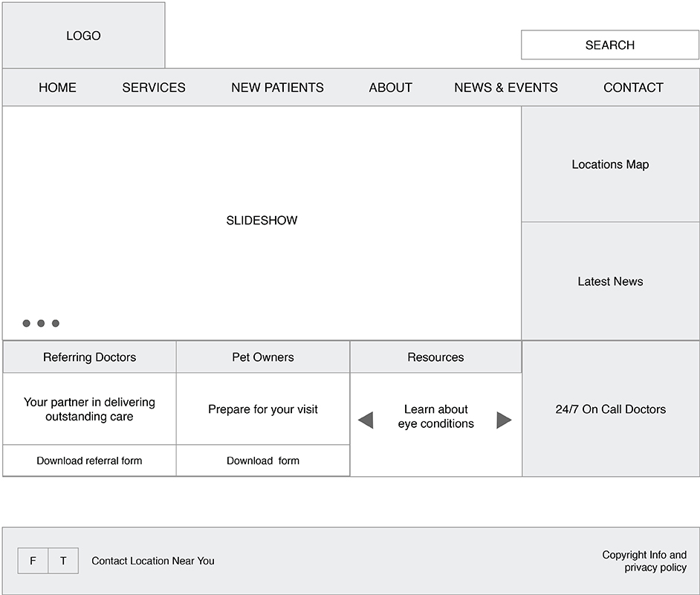
Task: Open the CONTACT page
Action: (633, 88)
